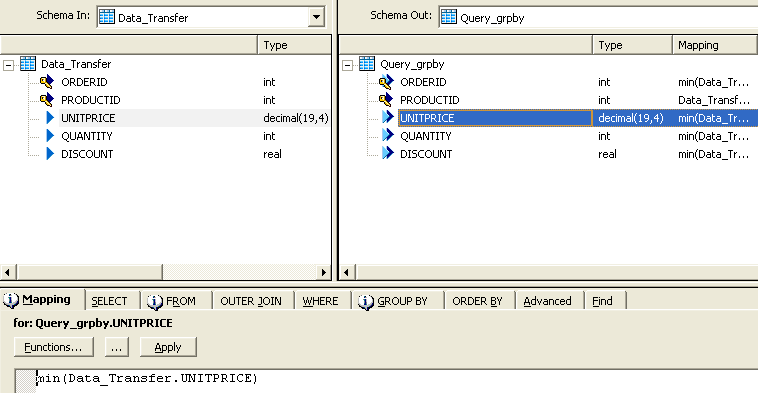This screenshot has height=393, width=758.
Task: Open the Schema In dropdown arrow
Action: (x=316, y=17)
